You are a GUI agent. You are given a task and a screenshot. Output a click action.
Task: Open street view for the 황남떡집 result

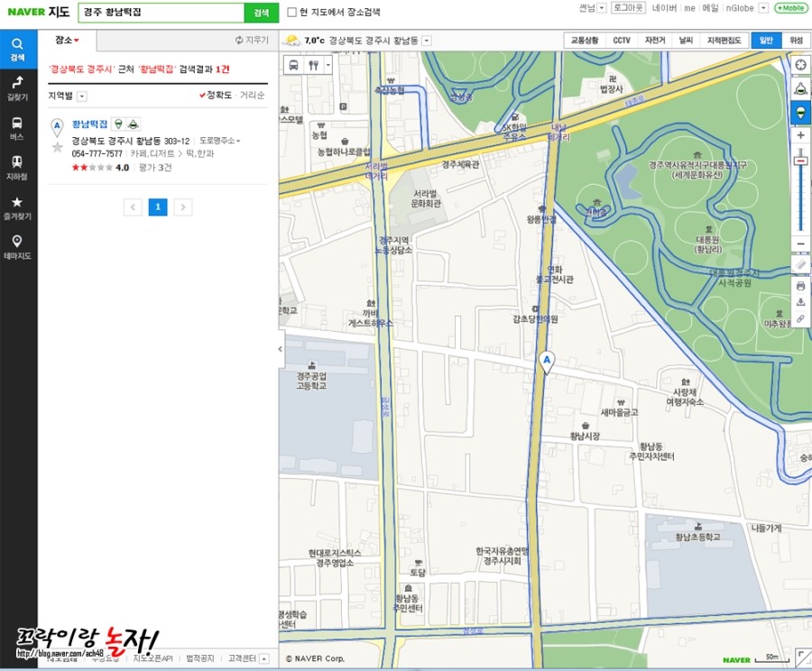[x=118, y=124]
